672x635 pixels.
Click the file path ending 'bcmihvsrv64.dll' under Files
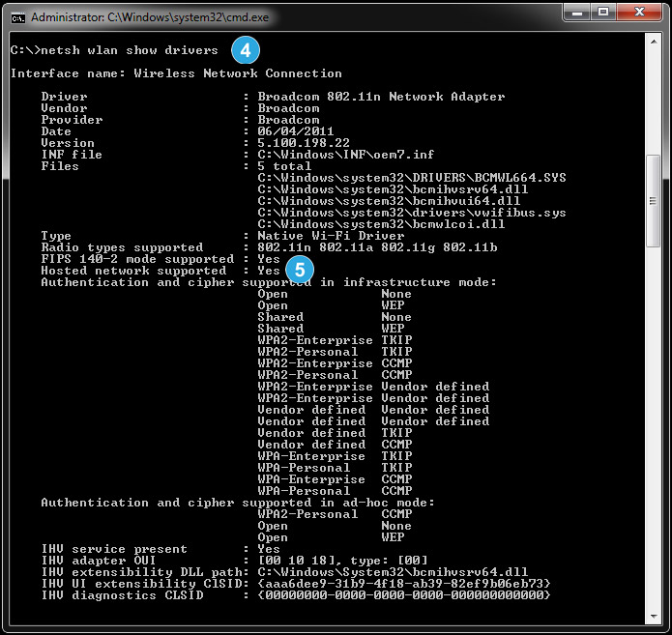click(x=393, y=189)
